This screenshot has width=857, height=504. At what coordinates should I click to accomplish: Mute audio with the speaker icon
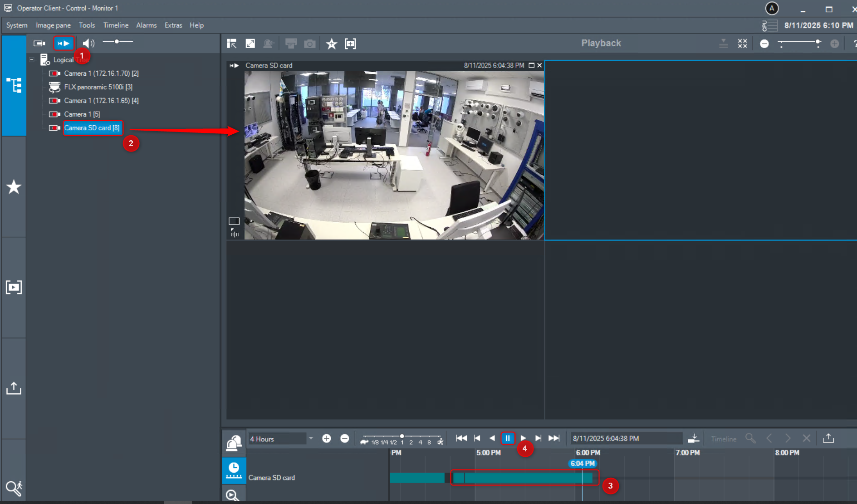coord(88,44)
